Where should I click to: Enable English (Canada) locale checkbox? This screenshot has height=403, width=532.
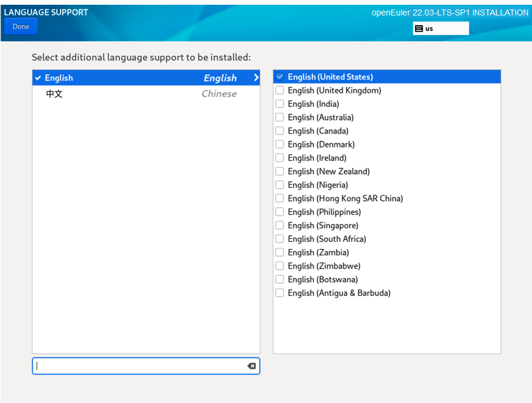point(279,131)
